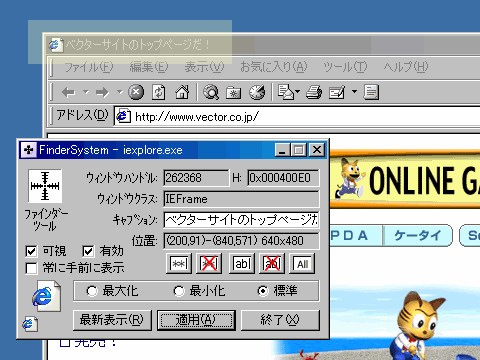Open 表示(V) menu in Internet Explorer

pyautogui.click(x=204, y=67)
